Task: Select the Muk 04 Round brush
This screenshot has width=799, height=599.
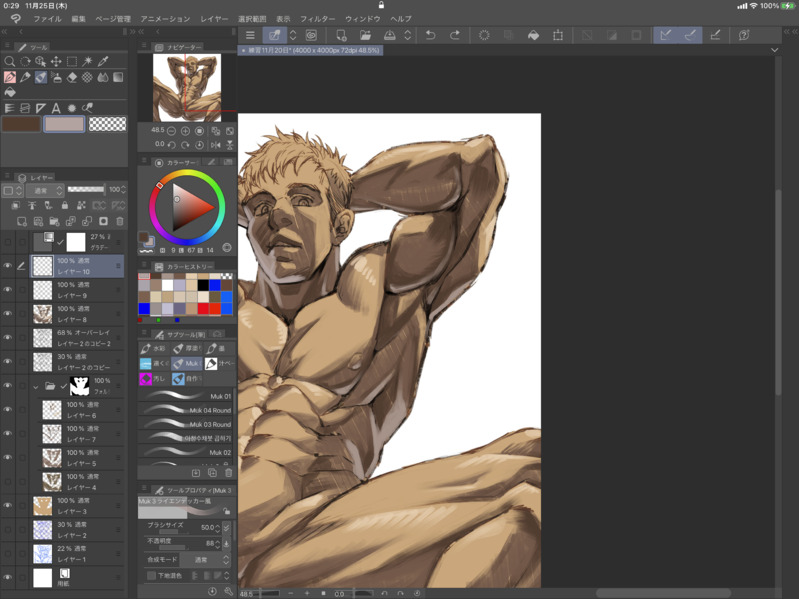Action: tap(186, 410)
